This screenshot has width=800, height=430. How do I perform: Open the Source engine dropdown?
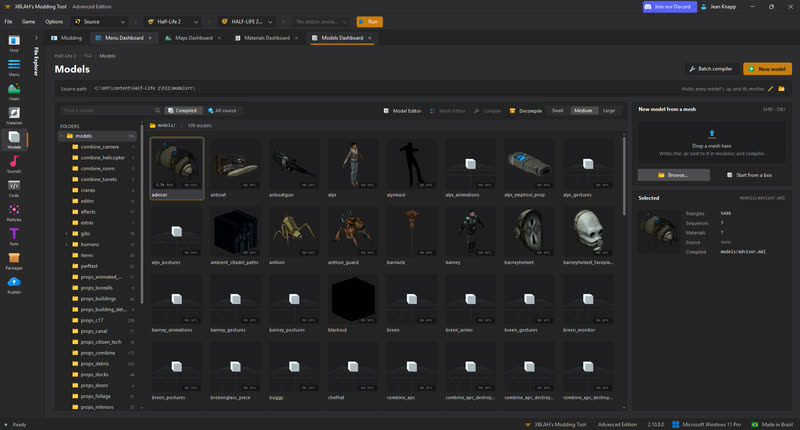coord(99,22)
